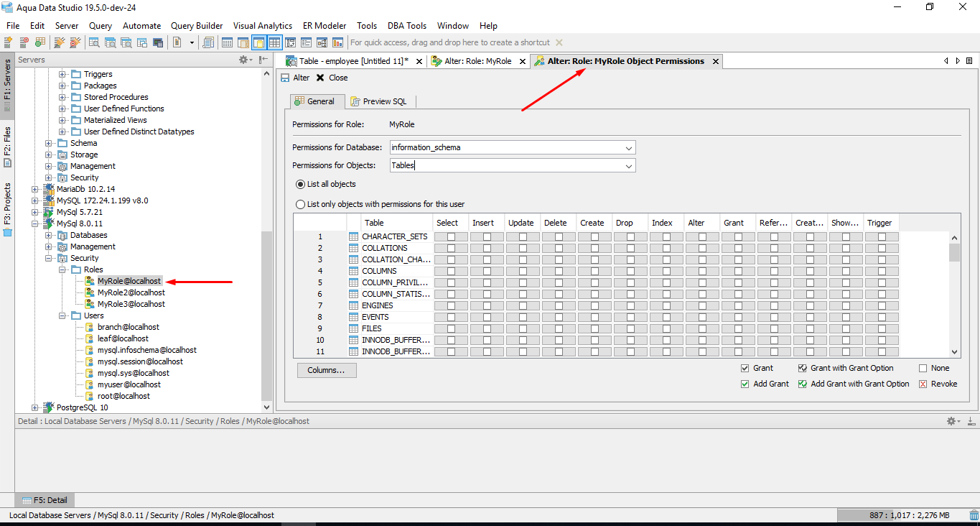Check the Select box for CHARACTER_SETS

click(x=451, y=236)
